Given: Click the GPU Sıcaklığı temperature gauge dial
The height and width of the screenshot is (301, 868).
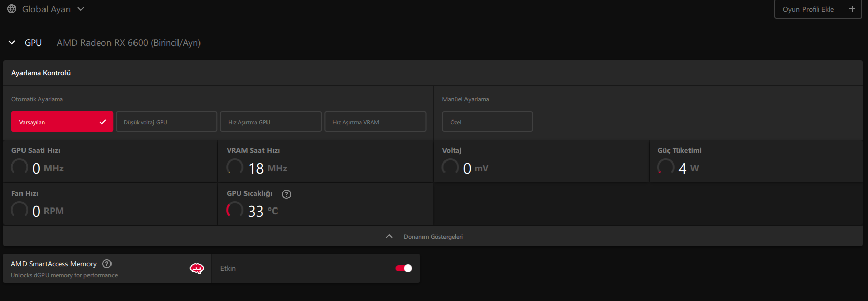Looking at the screenshot, I should pyautogui.click(x=235, y=210).
